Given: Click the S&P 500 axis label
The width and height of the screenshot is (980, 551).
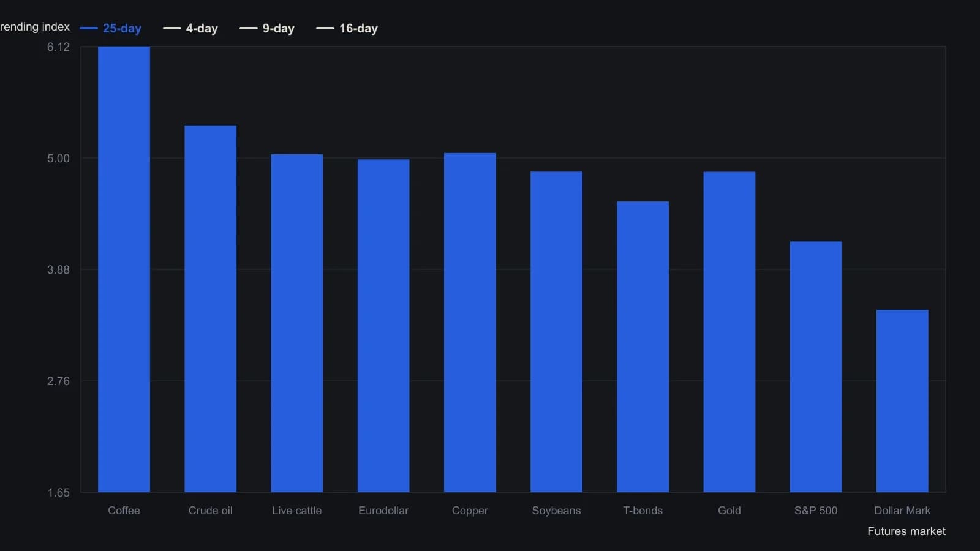Looking at the screenshot, I should pyautogui.click(x=816, y=511).
